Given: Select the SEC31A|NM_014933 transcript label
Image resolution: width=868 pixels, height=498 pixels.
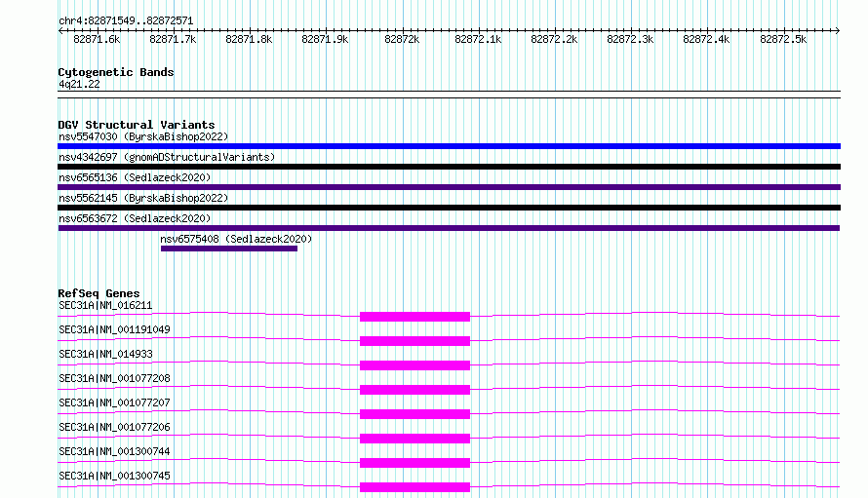Looking at the screenshot, I should [105, 354].
